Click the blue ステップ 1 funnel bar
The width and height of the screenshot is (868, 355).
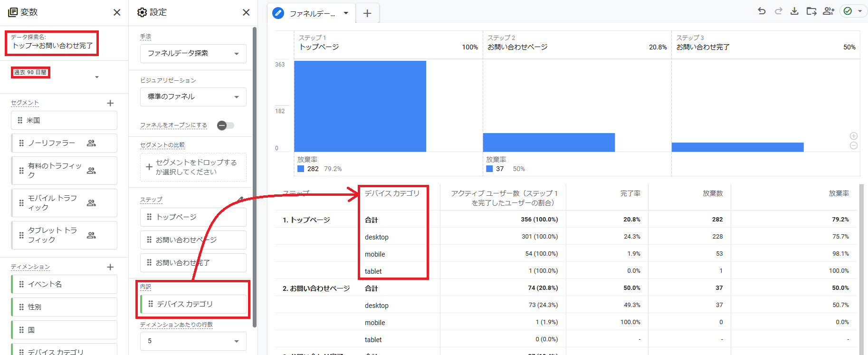click(360, 106)
